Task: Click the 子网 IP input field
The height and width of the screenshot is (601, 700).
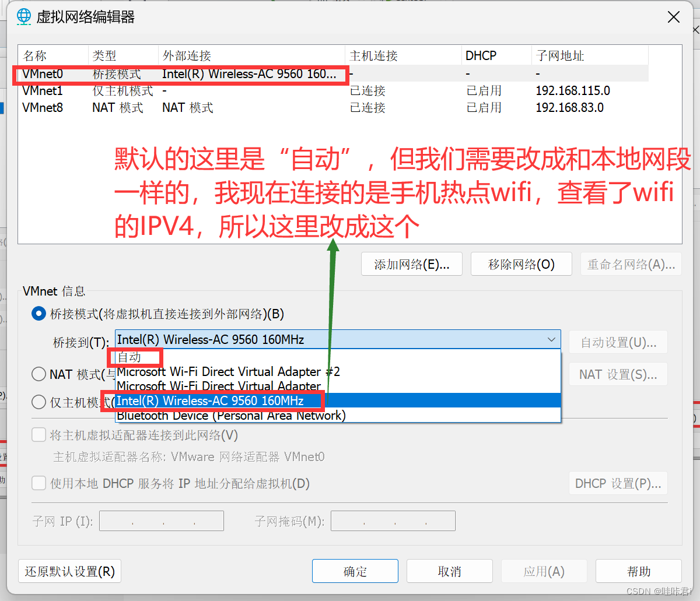Action: (161, 521)
